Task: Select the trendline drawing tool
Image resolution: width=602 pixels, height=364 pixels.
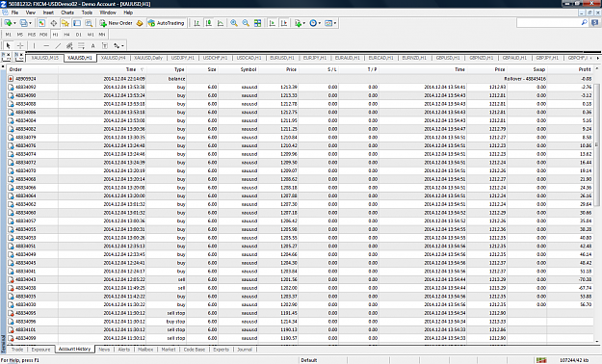Action: pyautogui.click(x=58, y=45)
